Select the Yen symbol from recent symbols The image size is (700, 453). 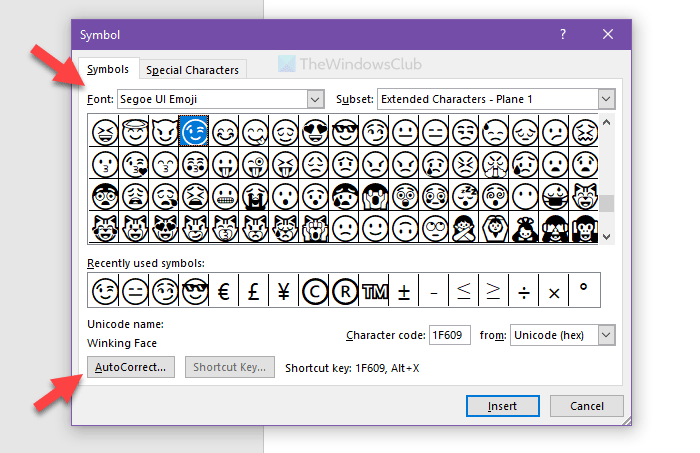click(x=283, y=291)
